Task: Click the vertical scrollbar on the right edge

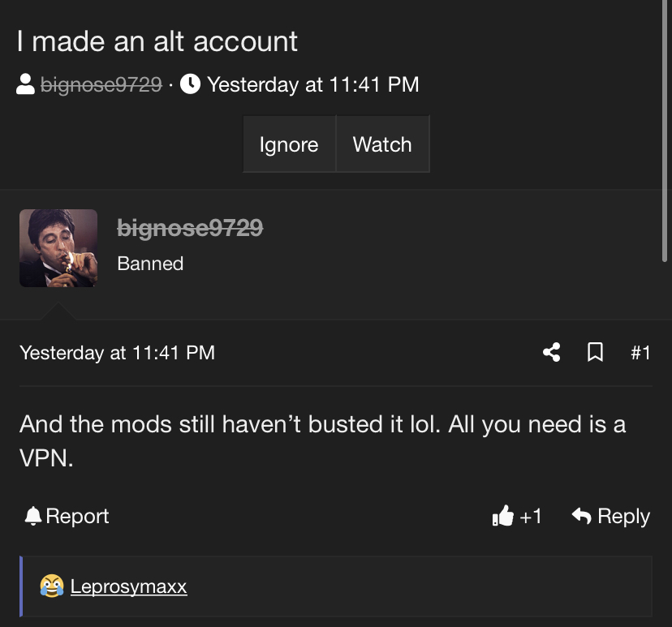Action: (x=664, y=131)
